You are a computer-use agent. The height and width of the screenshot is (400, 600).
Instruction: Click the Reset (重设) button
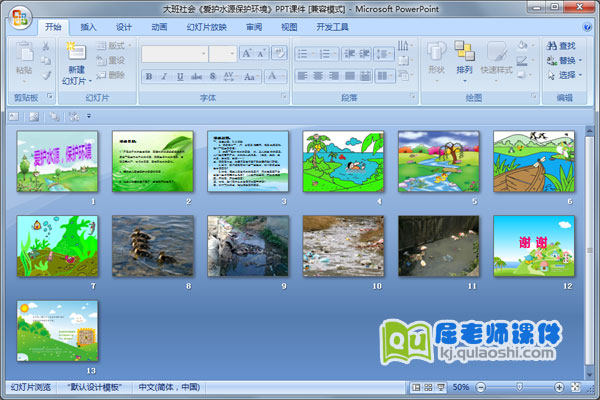point(111,60)
